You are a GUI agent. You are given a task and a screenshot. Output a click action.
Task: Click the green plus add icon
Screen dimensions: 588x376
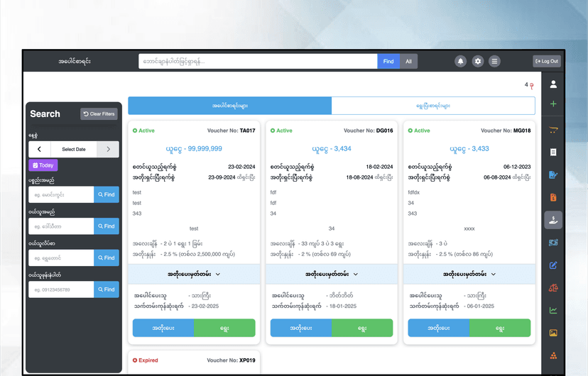(x=553, y=104)
